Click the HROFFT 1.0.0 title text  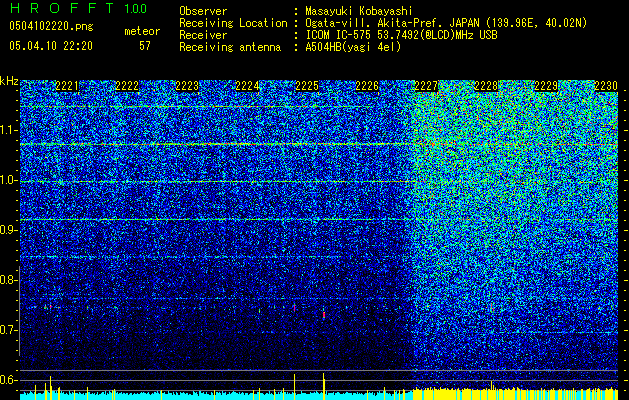click(x=78, y=8)
